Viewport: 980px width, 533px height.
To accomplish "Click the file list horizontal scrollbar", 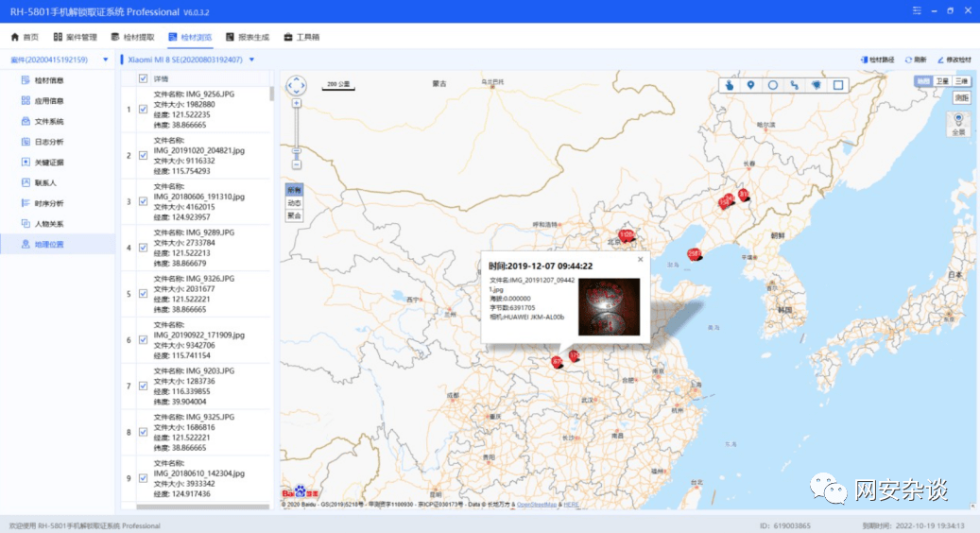I will [203, 507].
